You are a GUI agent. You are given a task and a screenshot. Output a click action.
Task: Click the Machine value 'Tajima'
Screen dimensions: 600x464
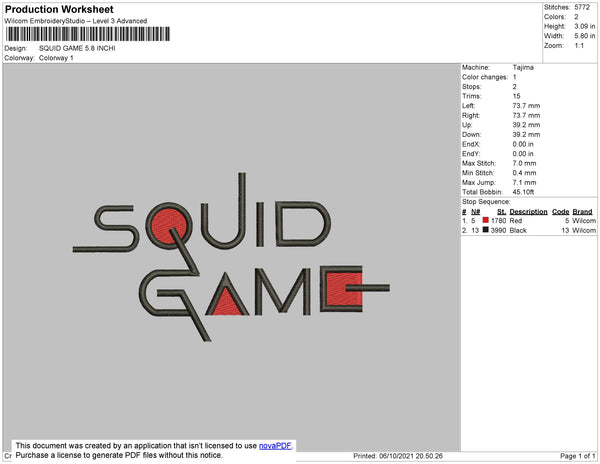pos(523,67)
